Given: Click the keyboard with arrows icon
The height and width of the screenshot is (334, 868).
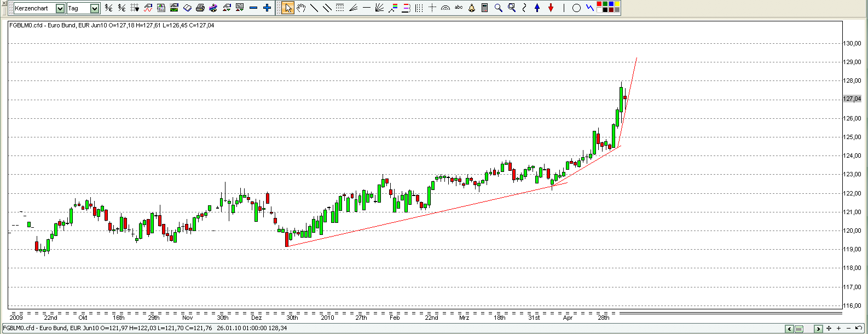Looking at the screenshot, I should (x=239, y=8).
